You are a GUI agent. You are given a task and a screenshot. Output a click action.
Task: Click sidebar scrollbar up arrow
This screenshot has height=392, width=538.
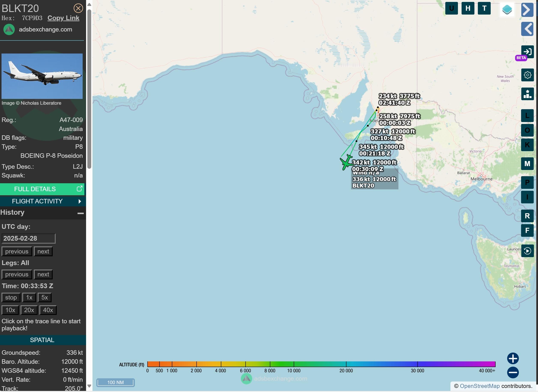(x=89, y=4)
